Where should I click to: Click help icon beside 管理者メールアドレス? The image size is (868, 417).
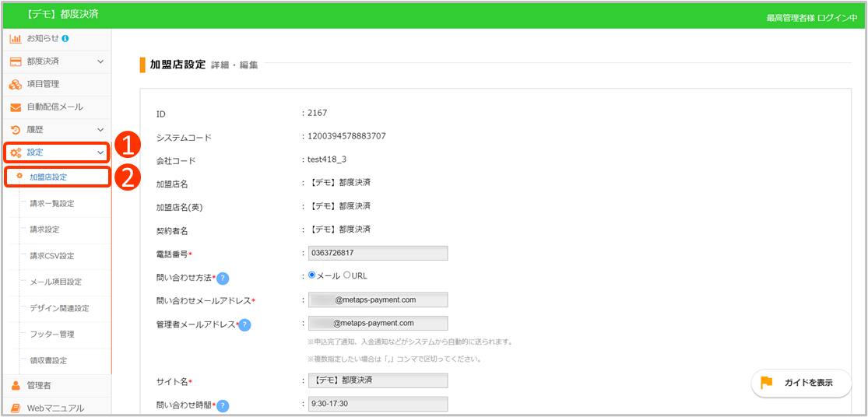(x=244, y=324)
